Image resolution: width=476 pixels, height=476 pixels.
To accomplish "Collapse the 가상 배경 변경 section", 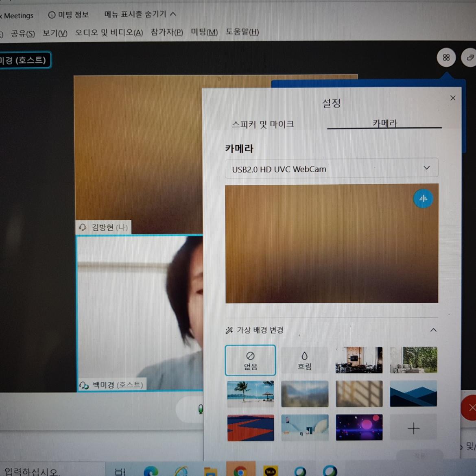I will point(433,330).
